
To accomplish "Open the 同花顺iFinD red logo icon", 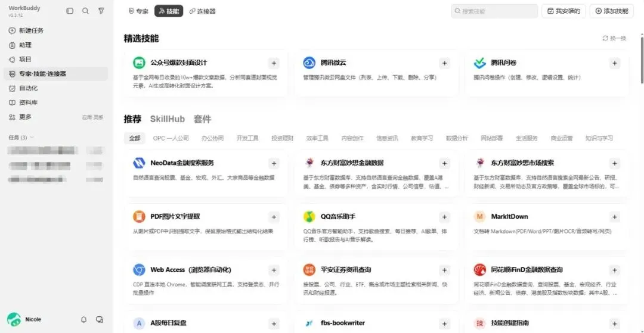I will [479, 270].
